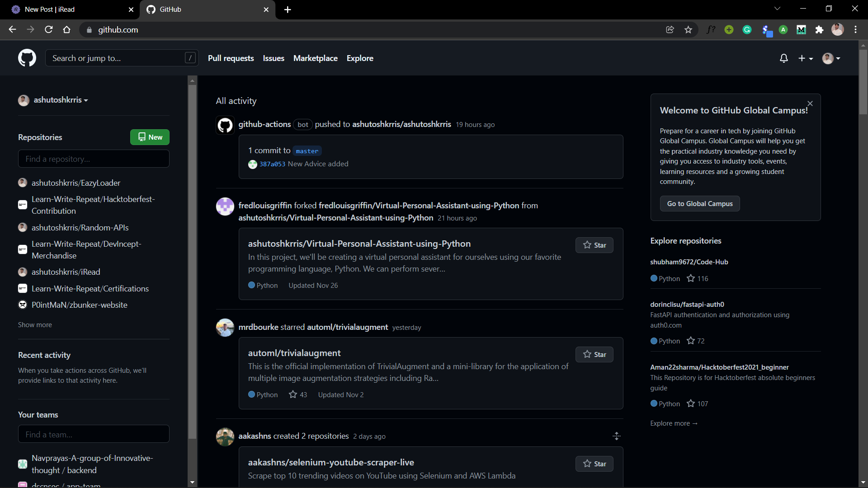This screenshot has height=488, width=868.
Task: Open the notifications bell
Action: coord(784,58)
